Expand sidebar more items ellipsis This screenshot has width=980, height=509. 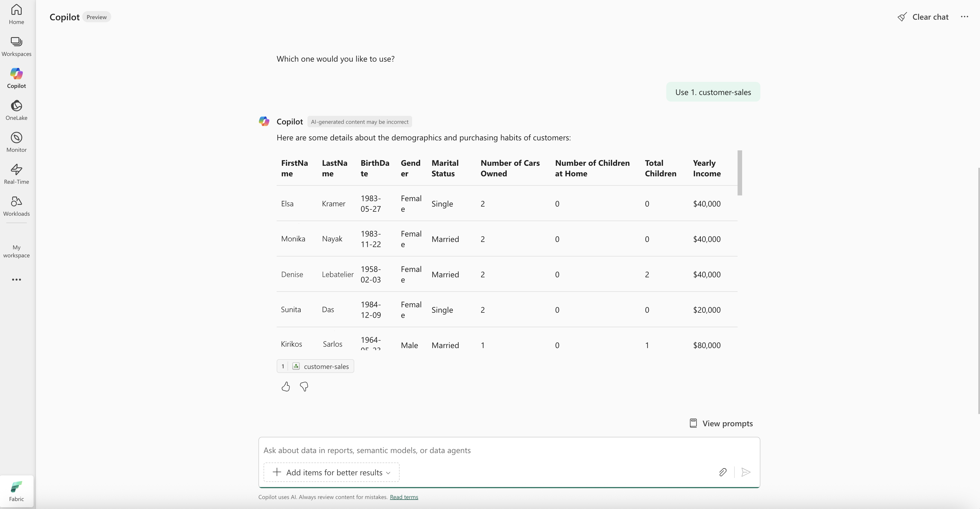click(16, 279)
